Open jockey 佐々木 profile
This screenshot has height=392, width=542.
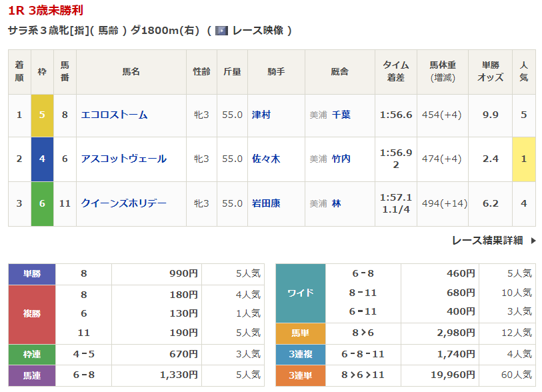[266, 159]
